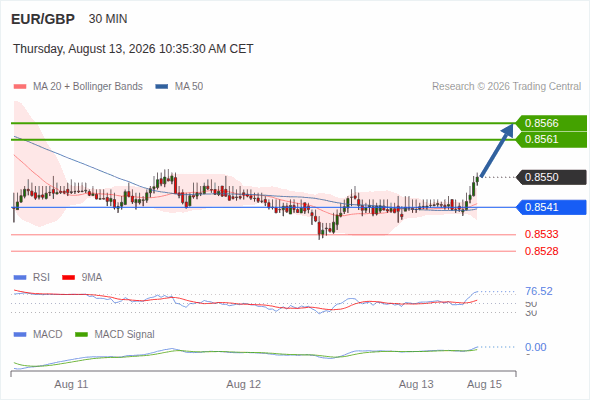Click the 76.52 RSI value label
590x400 pixels.
point(539,291)
